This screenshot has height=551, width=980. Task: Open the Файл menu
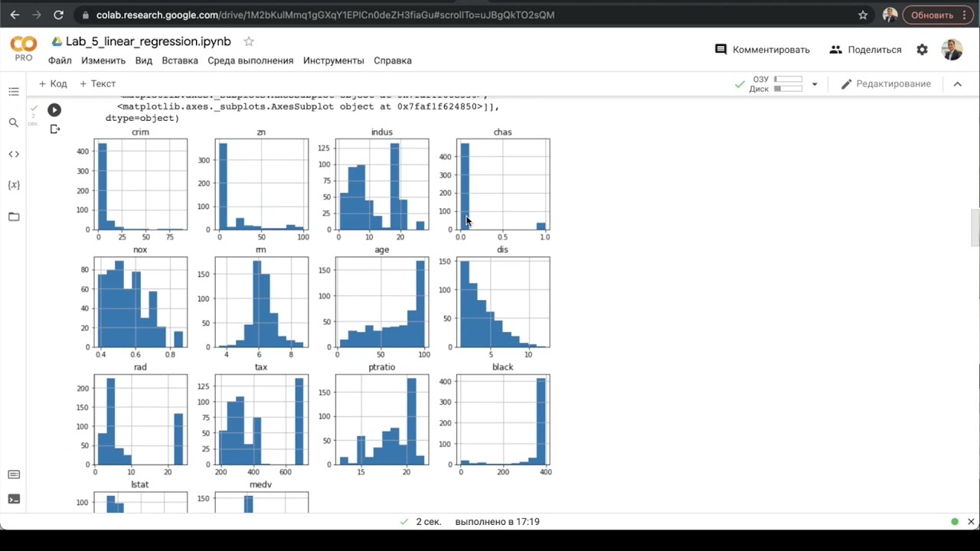click(60, 60)
